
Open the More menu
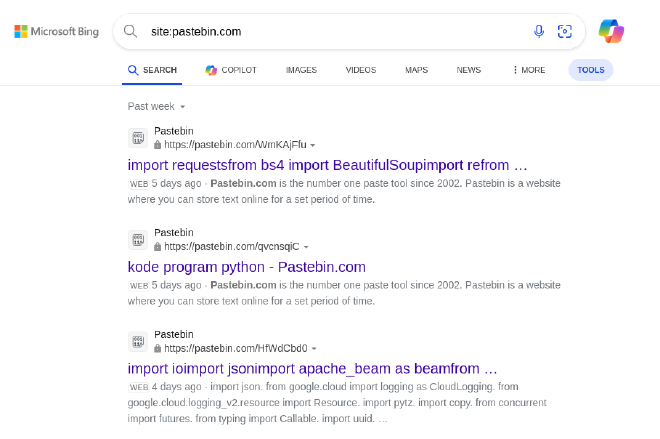(529, 70)
